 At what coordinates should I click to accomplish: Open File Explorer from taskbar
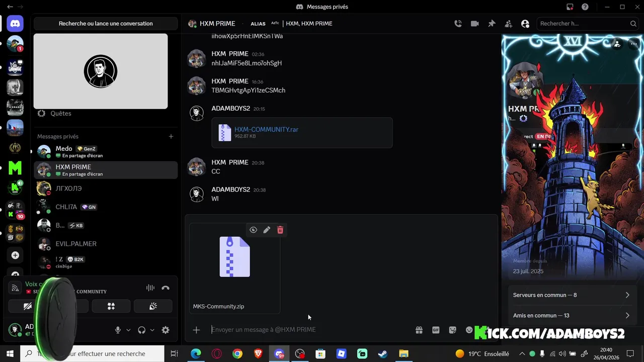pyautogui.click(x=404, y=354)
